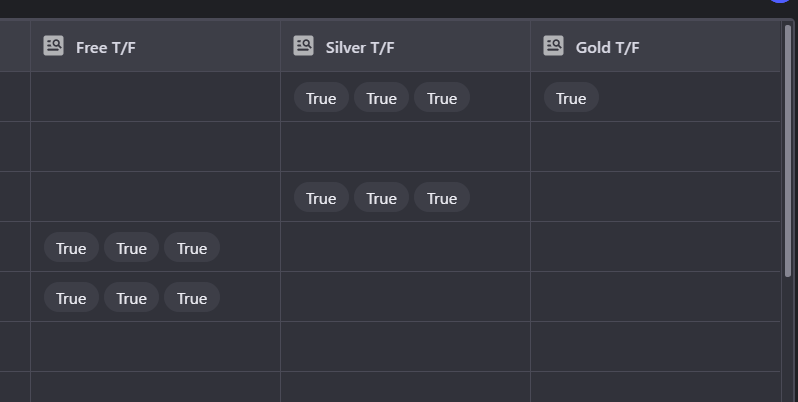
Task: Click first True chip in upper Free T/F row
Action: click(x=71, y=247)
